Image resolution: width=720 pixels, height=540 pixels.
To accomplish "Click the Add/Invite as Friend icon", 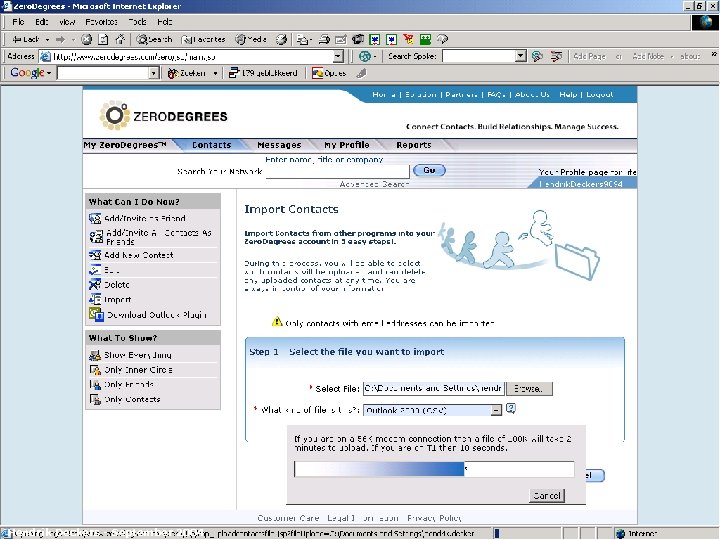I will point(95,218).
